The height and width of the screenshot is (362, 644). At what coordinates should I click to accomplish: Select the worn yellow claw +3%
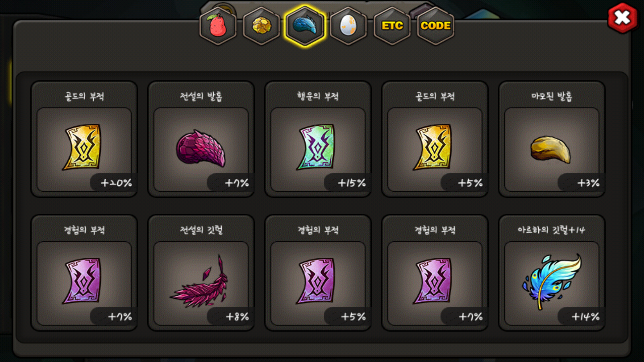click(x=552, y=139)
